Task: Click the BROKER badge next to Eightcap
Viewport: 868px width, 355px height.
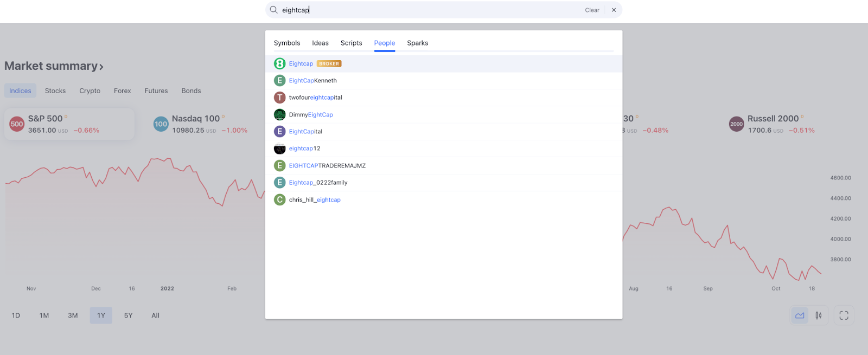Action: click(329, 63)
